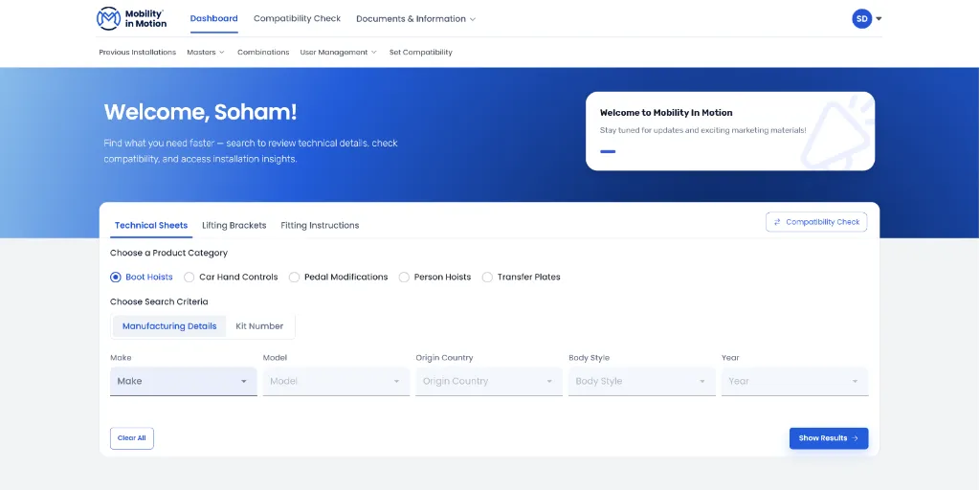Viewport: 980px width, 490px height.
Task: Open the Origin Country dropdown
Action: coord(489,381)
